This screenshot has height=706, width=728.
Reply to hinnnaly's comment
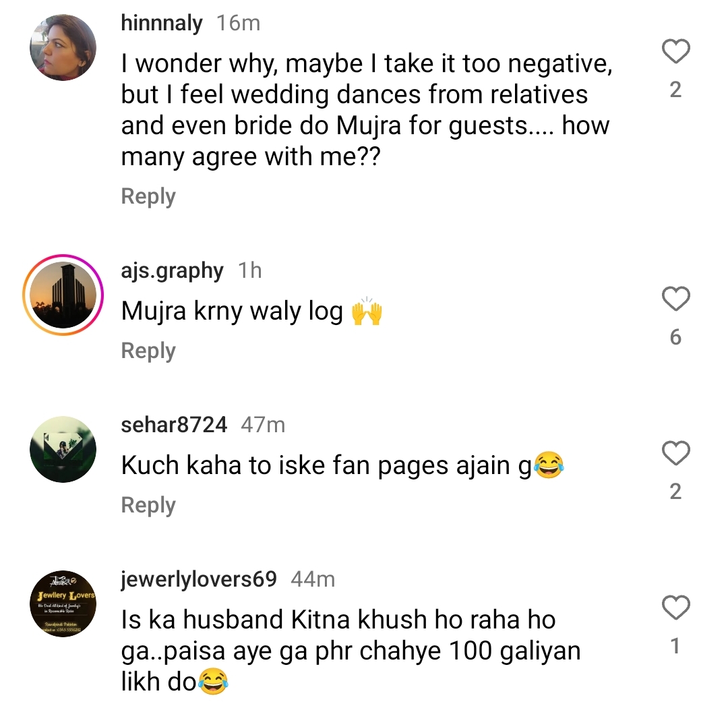tap(148, 196)
